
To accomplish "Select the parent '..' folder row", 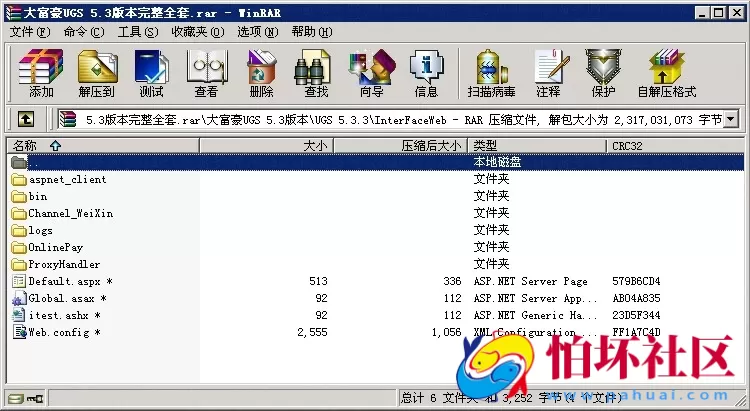I will (375, 162).
